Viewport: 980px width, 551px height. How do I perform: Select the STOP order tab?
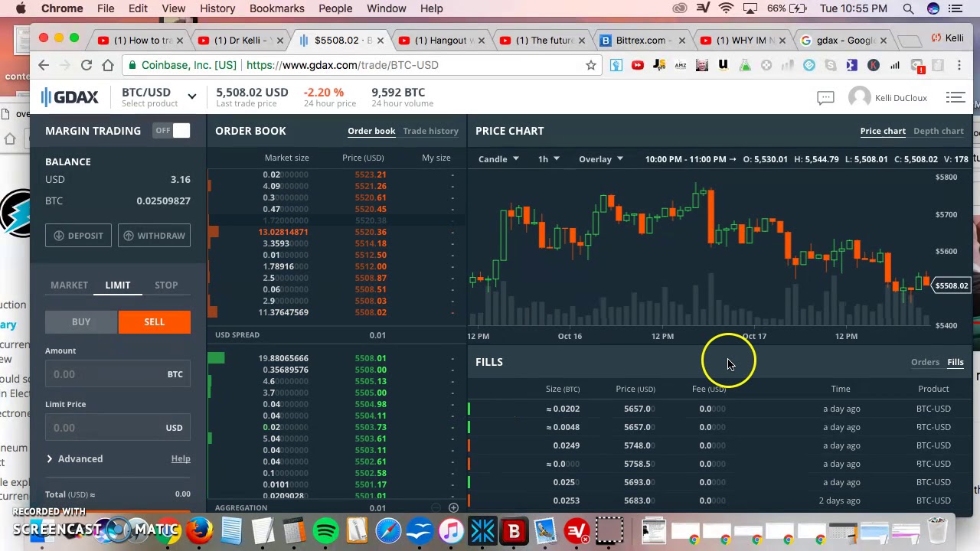tap(166, 285)
